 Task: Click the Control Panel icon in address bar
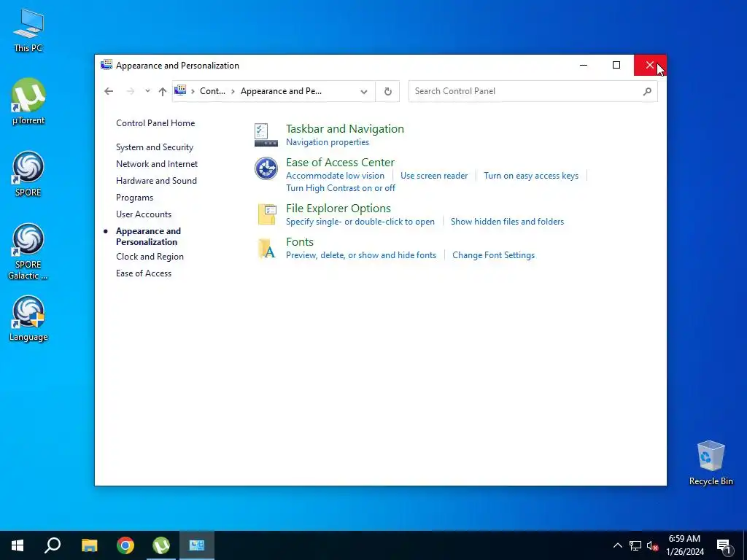click(180, 90)
